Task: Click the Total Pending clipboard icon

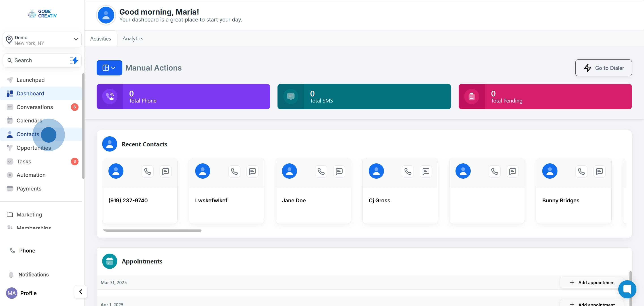Action: [x=472, y=96]
